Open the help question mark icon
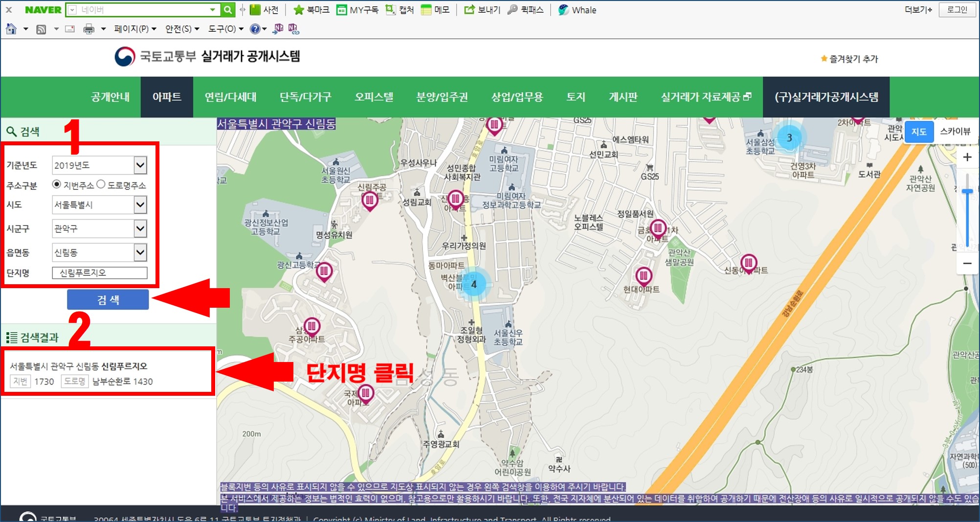The image size is (980, 522). 255,29
